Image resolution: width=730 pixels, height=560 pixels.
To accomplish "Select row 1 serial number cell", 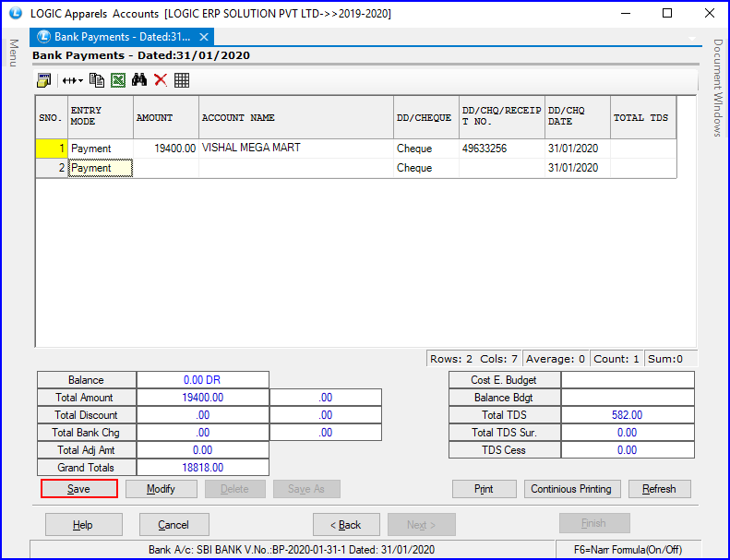I will [x=52, y=149].
